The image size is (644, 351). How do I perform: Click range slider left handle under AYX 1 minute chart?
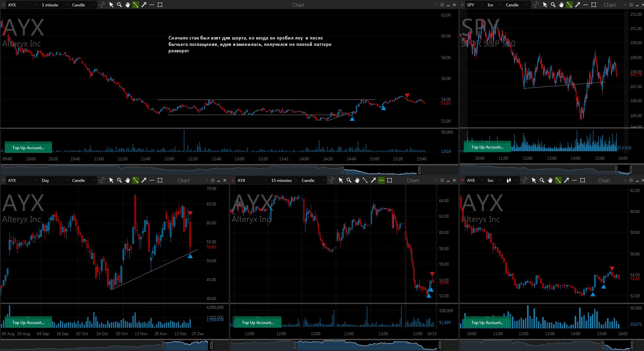coord(342,170)
